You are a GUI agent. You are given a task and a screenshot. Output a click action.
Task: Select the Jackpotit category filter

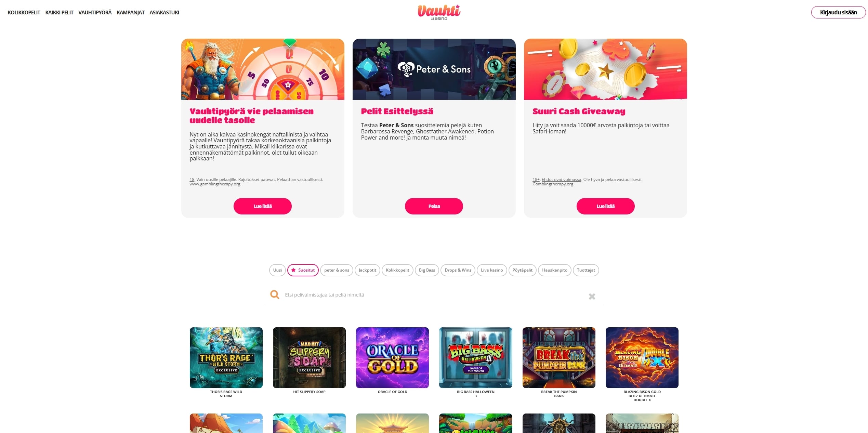point(367,270)
